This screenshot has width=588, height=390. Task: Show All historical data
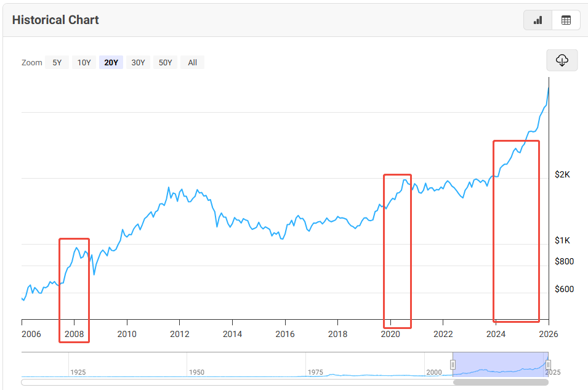tap(192, 62)
